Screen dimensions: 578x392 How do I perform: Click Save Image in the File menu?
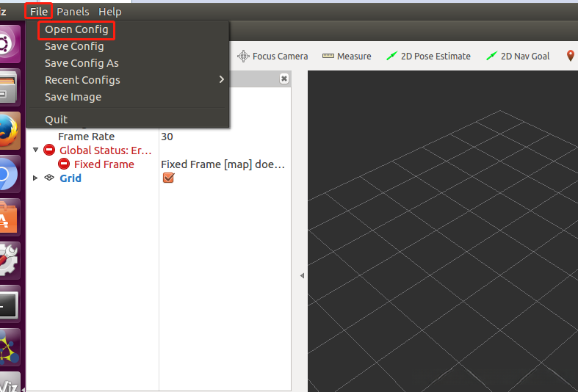[73, 97]
